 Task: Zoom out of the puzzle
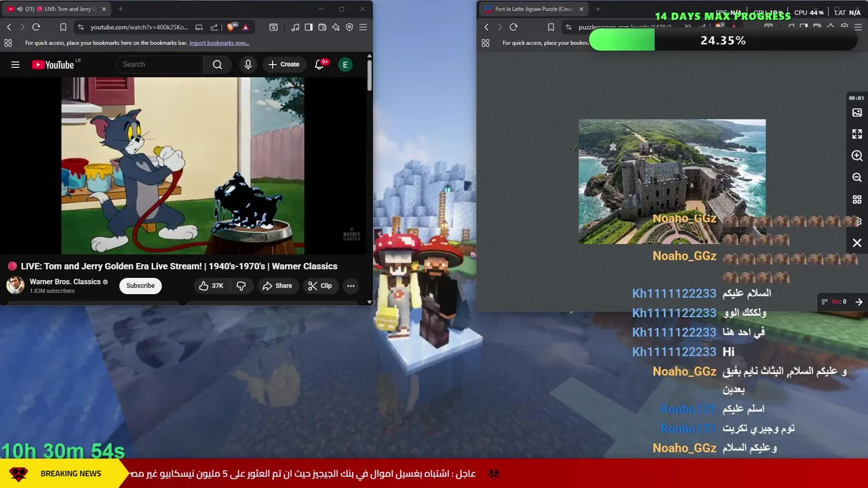(x=857, y=178)
